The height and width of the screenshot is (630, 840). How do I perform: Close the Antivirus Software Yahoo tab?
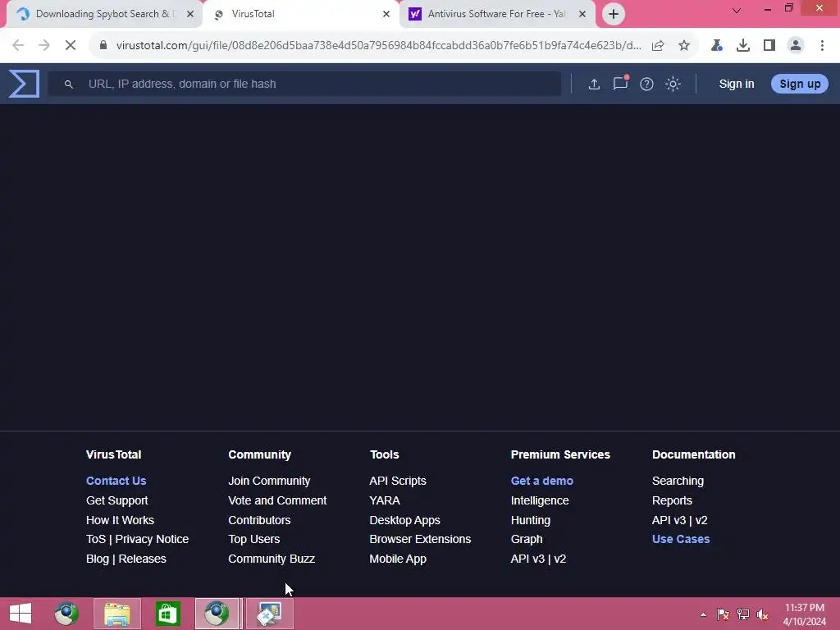click(x=582, y=14)
